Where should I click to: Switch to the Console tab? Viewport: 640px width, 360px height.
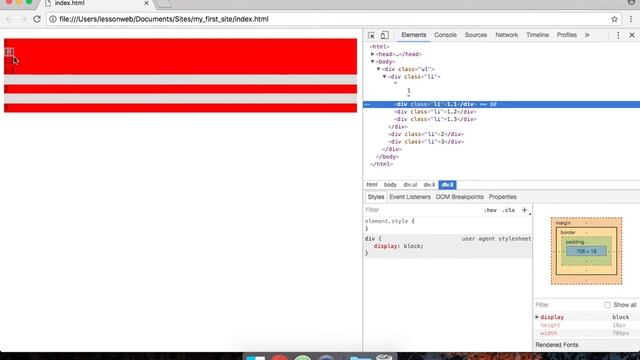coord(445,35)
